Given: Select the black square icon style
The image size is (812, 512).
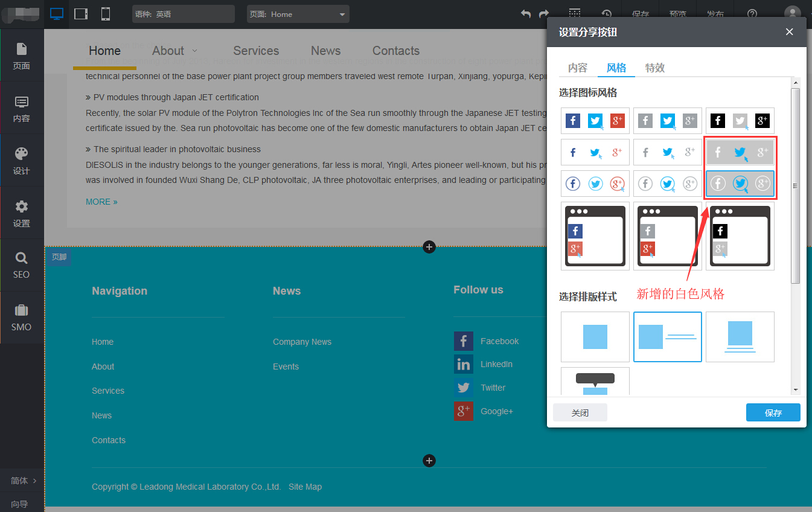Looking at the screenshot, I should coord(740,121).
